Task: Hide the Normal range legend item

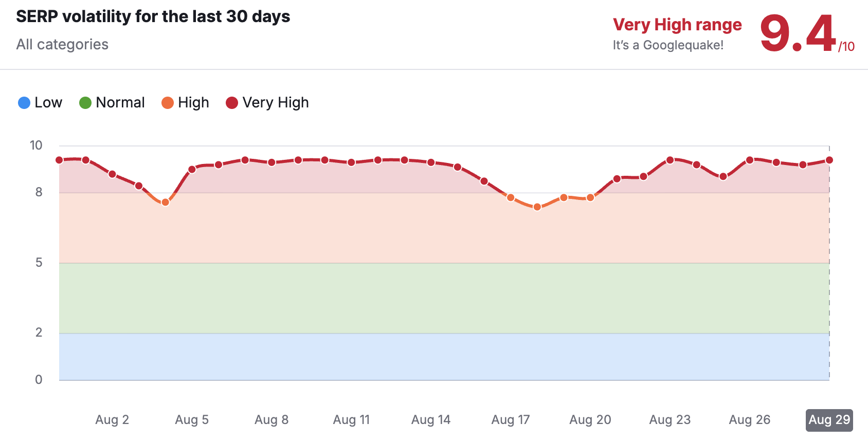Action: point(112,103)
